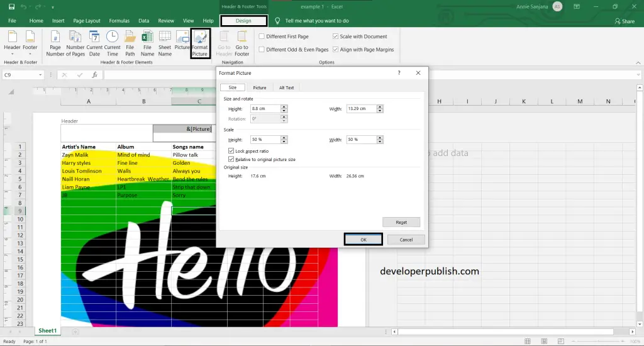Open the Footer dropdown in ribbon
Image resolution: width=644 pixels, height=346 pixels.
(x=30, y=43)
